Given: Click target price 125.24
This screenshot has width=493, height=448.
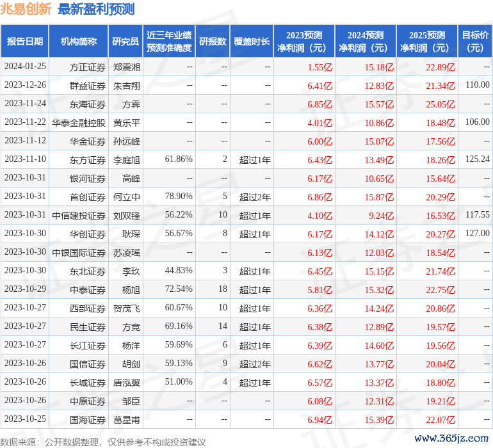Looking at the screenshot, I should 478,159.
